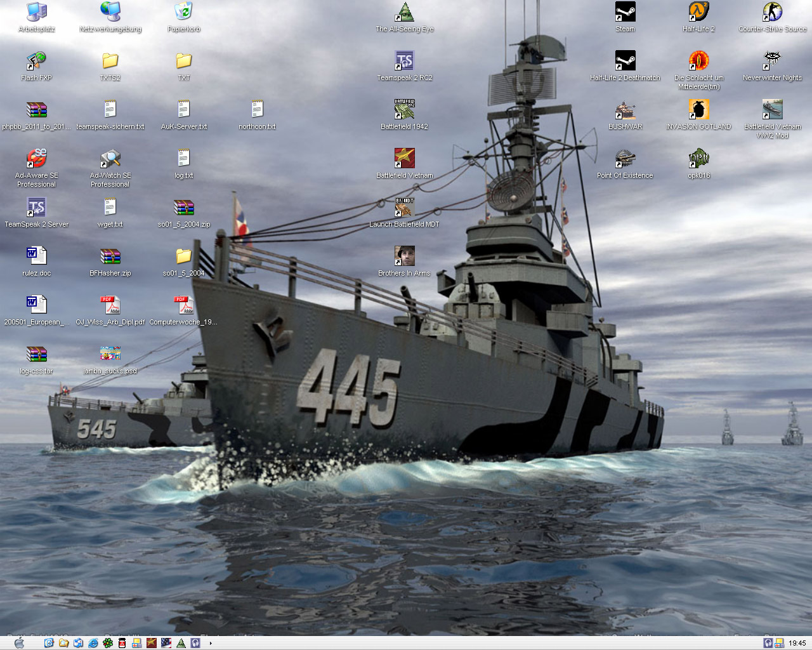Select the Computerwoche_19 PDF file

(x=184, y=310)
